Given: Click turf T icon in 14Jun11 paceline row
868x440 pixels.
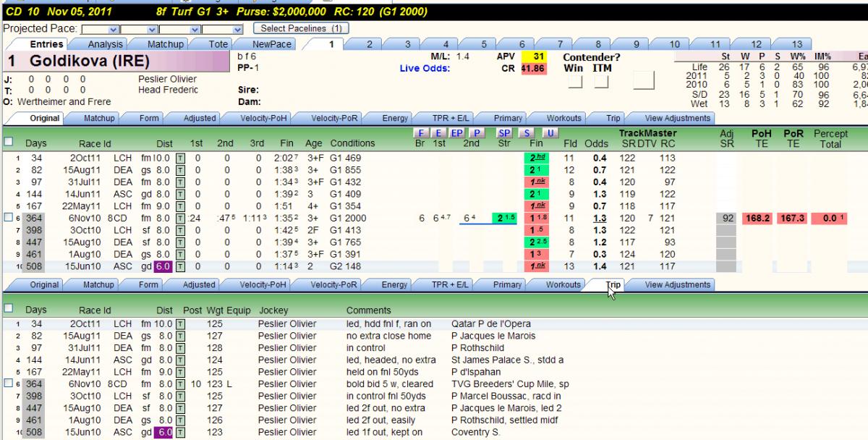Looking at the screenshot, I should [180, 194].
